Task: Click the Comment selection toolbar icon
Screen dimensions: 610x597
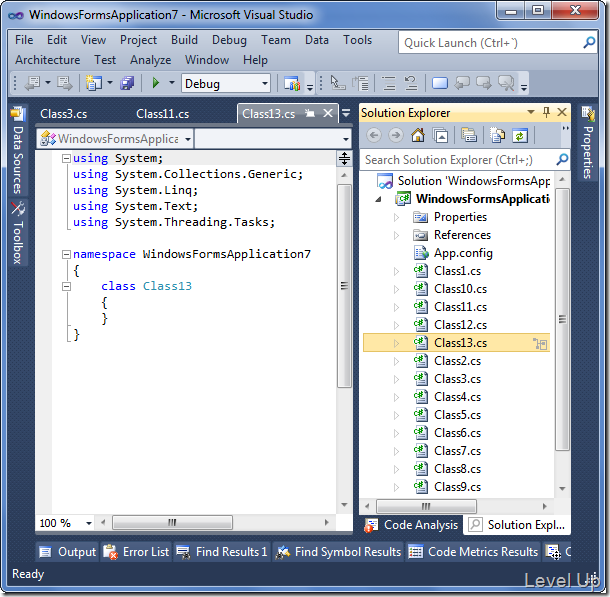Action: (x=389, y=83)
